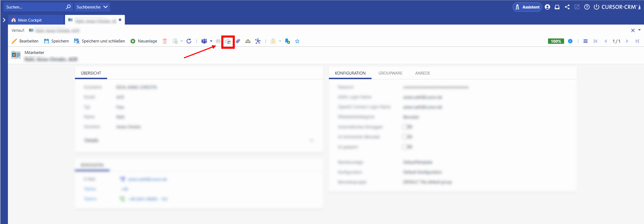
Task: Add record to favorites star icon
Action: [x=297, y=41]
